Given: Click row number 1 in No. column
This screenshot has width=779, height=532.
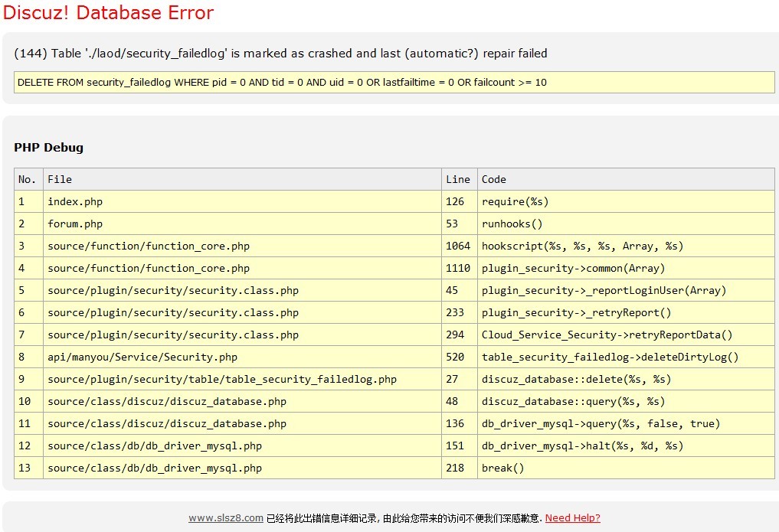Looking at the screenshot, I should (29, 201).
